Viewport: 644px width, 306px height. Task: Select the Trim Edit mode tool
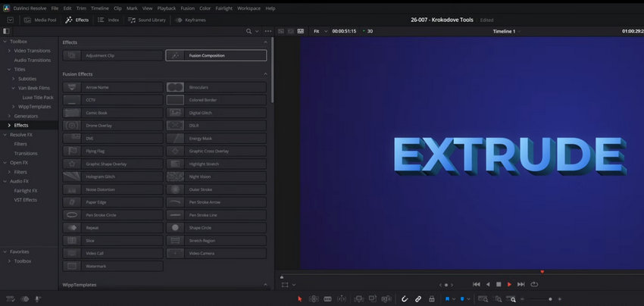(x=314, y=299)
